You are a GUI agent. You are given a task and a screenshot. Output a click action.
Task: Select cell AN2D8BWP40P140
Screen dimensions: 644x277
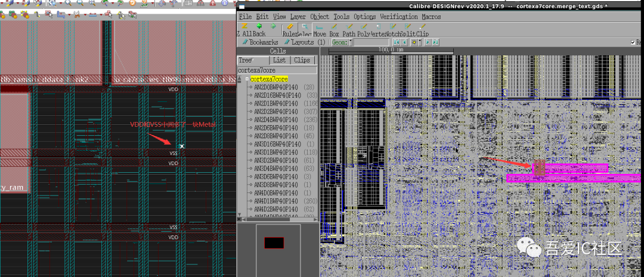(x=276, y=136)
